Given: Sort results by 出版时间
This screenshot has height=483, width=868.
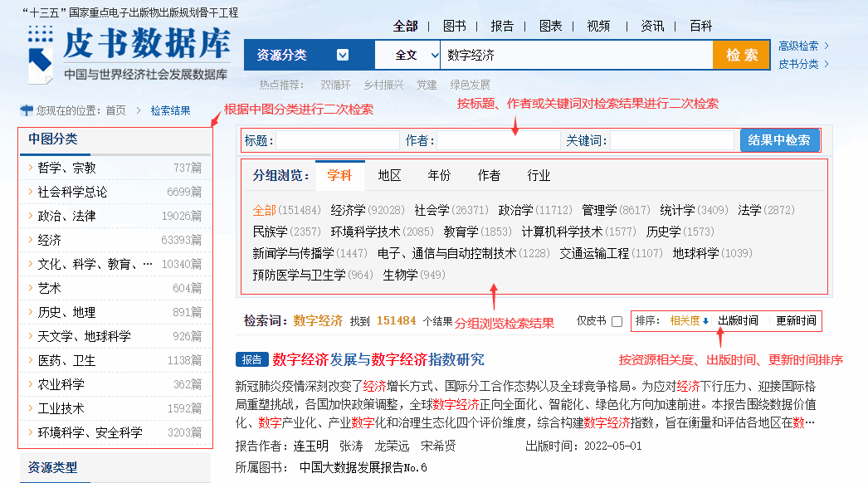Looking at the screenshot, I should [738, 321].
